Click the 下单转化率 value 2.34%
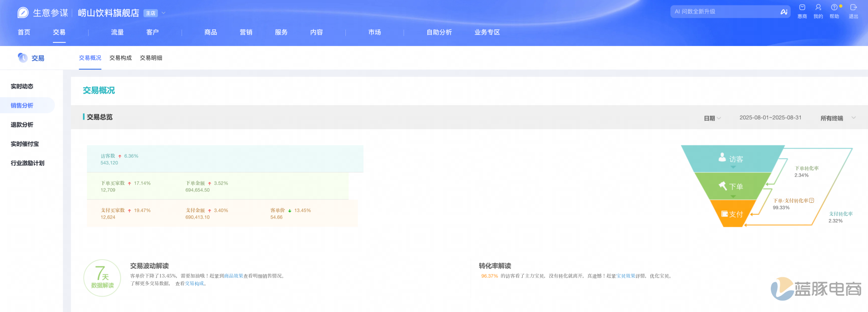Screen dimensions: 868x312 [x=802, y=175]
